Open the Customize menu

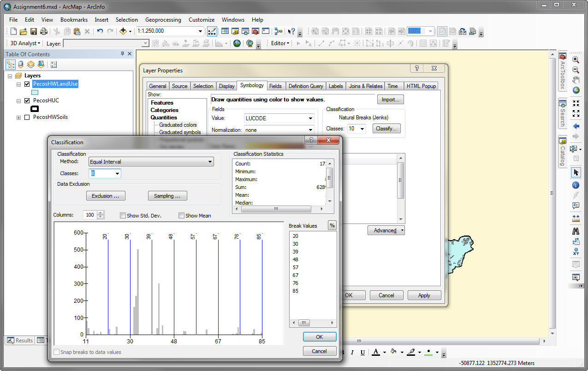(x=202, y=20)
